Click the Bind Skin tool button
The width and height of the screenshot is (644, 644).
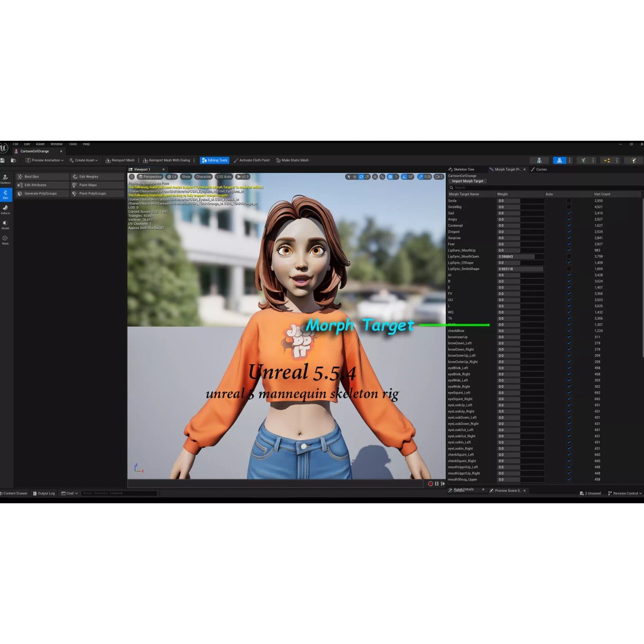tap(42, 177)
